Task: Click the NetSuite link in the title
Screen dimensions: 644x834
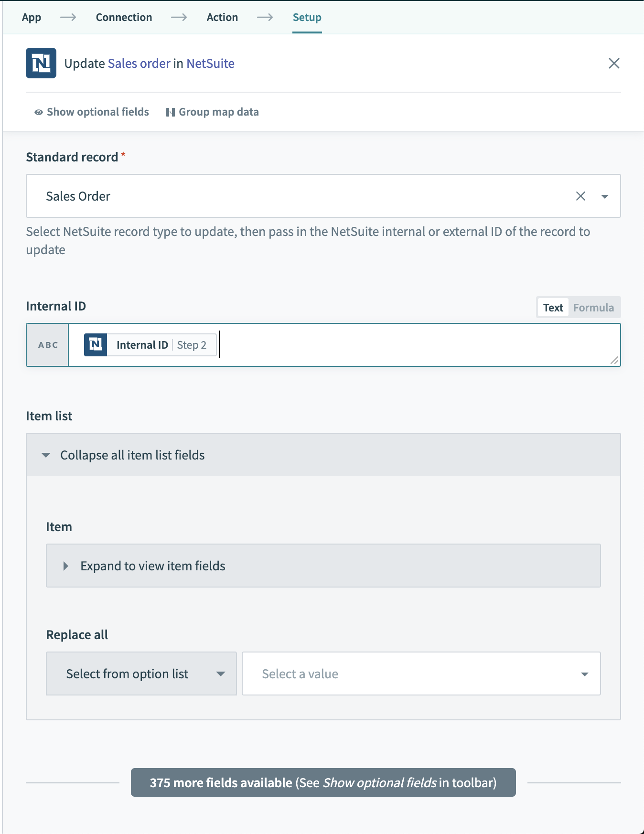Action: 210,63
